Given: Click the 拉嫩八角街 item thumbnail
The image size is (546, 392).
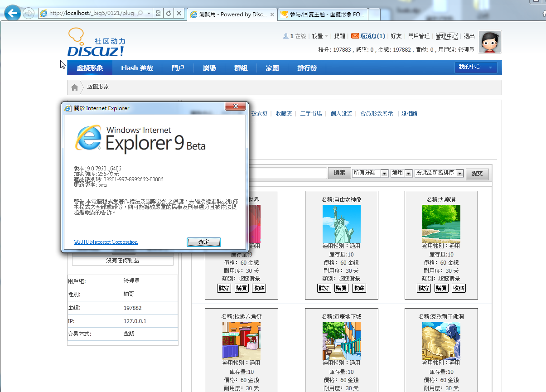Looking at the screenshot, I should tap(242, 341).
